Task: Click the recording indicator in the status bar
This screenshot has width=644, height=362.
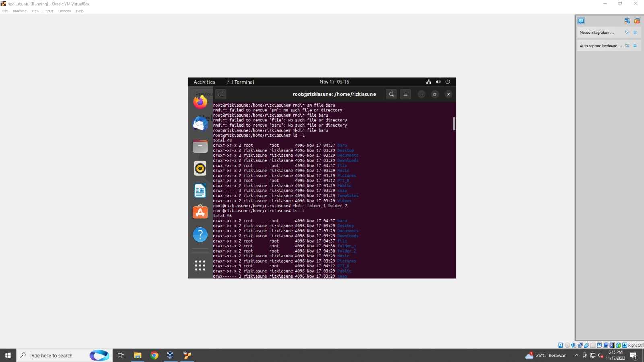Action: pyautogui.click(x=605, y=345)
